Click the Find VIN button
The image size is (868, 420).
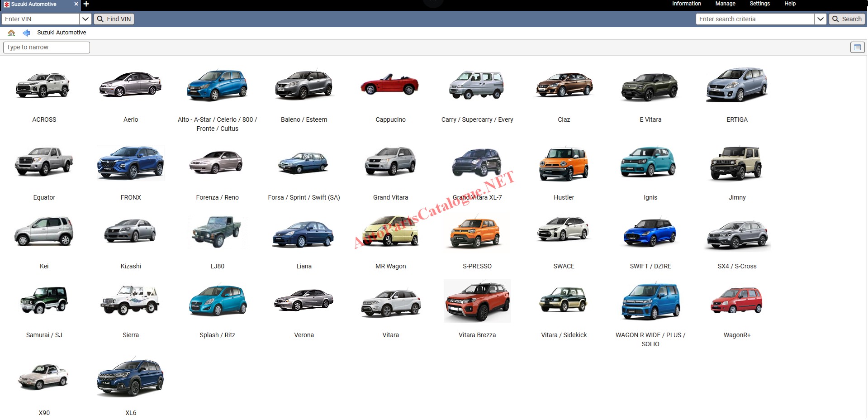[114, 19]
